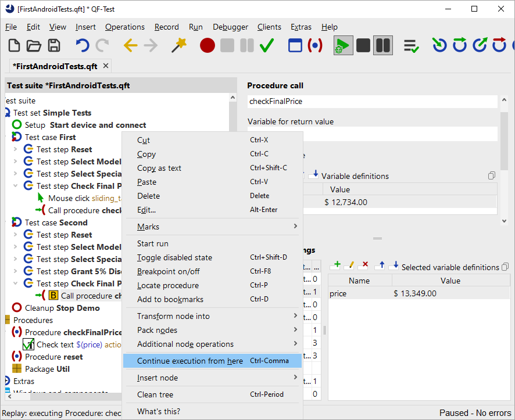Image resolution: width=515 pixels, height=420 pixels.
Task: Add a row with green plus icon
Action: point(335,265)
